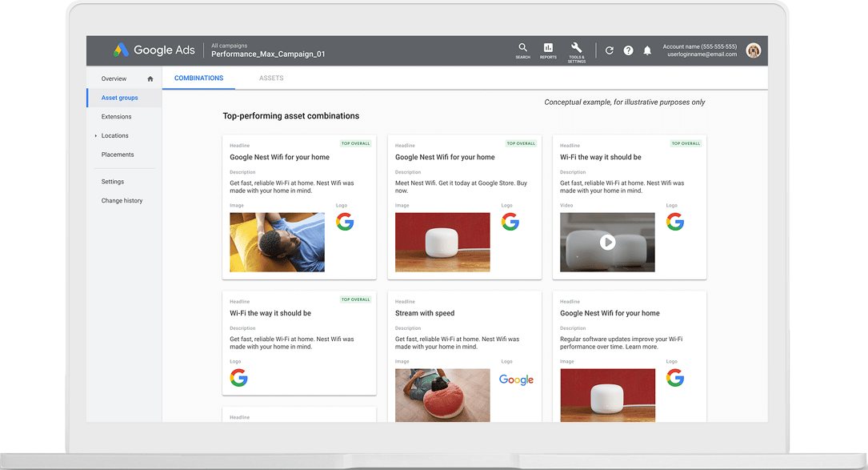This screenshot has width=868, height=470.
Task: Click the G logo in the video card
Action: point(675,223)
